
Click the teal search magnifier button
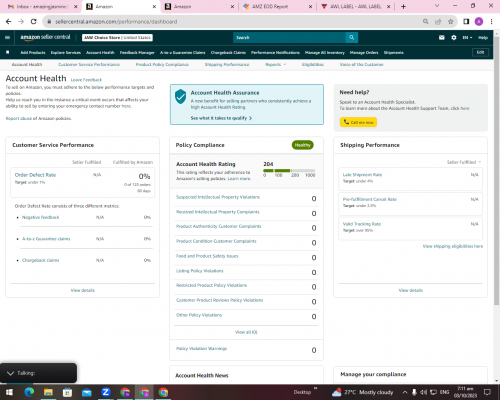(352, 37)
